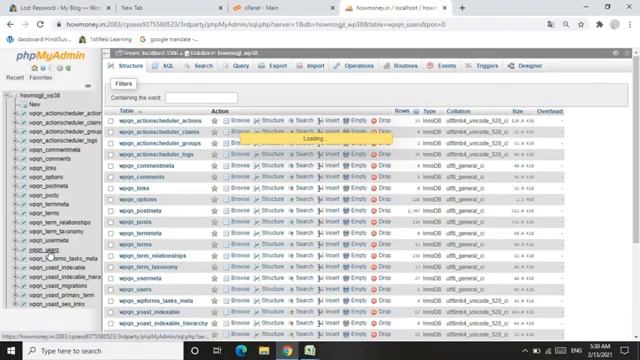The image size is (640, 360).
Task: Show hidden system tray icons
Action: point(525,351)
